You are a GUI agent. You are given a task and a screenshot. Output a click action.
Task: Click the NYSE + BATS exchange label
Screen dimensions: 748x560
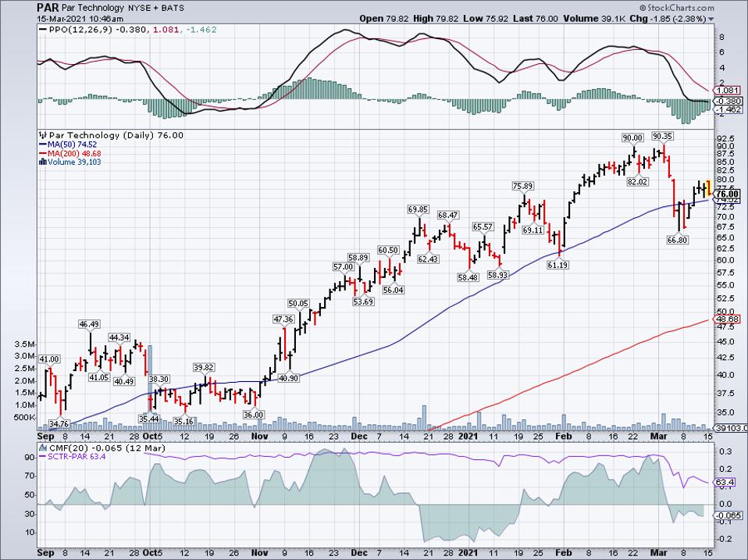pos(155,8)
